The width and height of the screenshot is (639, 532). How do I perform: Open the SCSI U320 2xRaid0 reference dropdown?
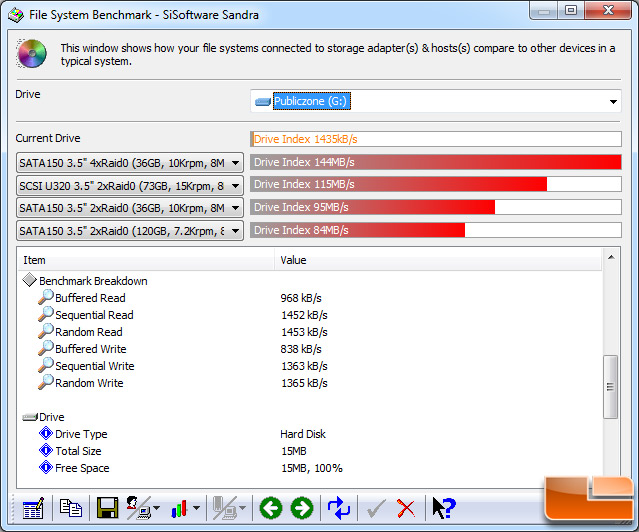130,186
